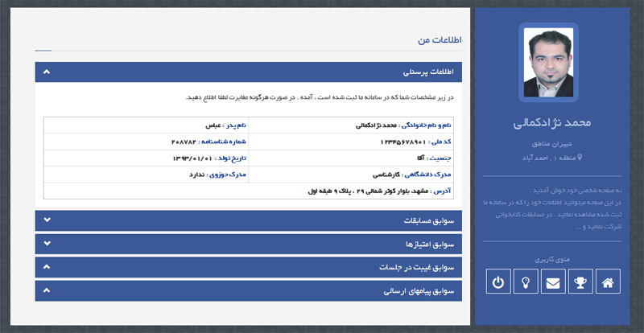Click the home icon in user menu
Viewport: 644px width, 333px height.
(608, 282)
